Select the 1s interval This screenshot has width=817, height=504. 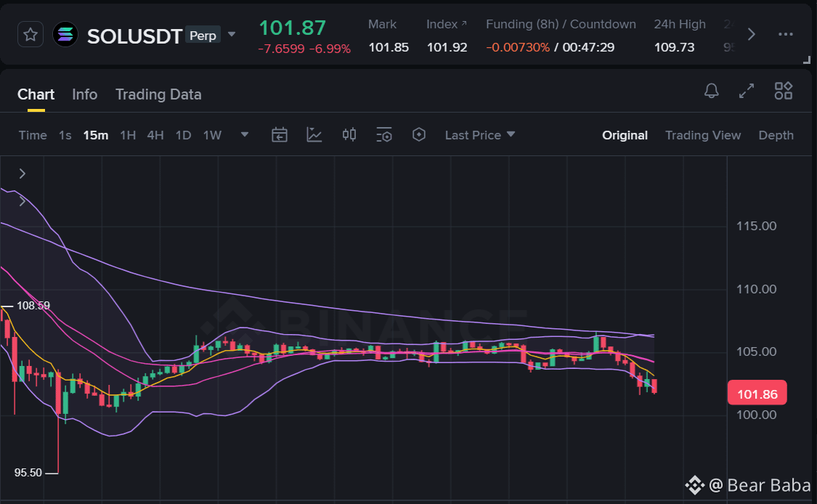(x=65, y=136)
